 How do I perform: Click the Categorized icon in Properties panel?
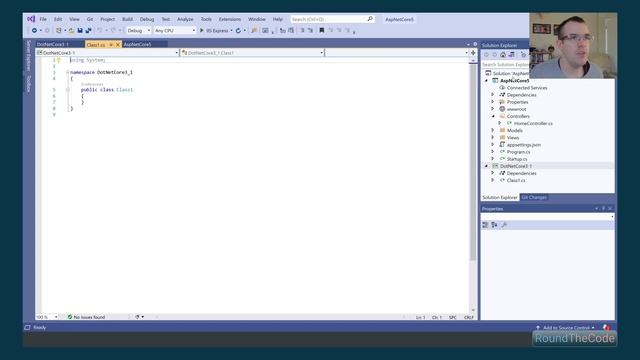click(485, 225)
